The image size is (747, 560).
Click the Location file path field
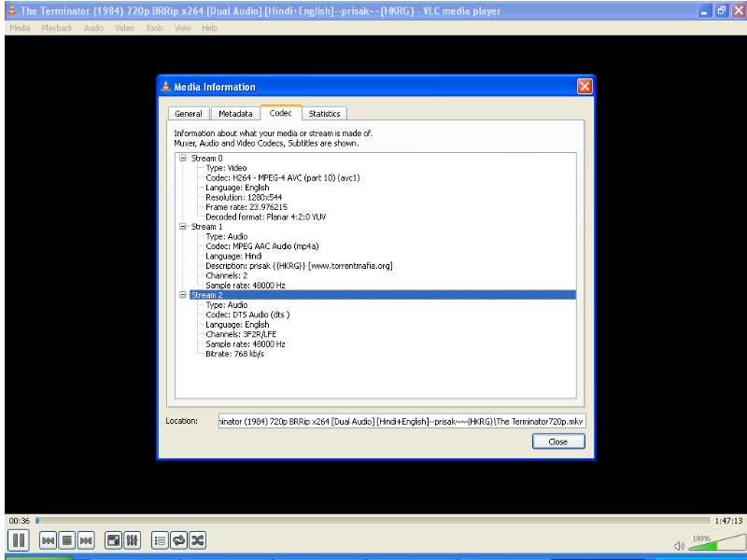[x=402, y=422]
